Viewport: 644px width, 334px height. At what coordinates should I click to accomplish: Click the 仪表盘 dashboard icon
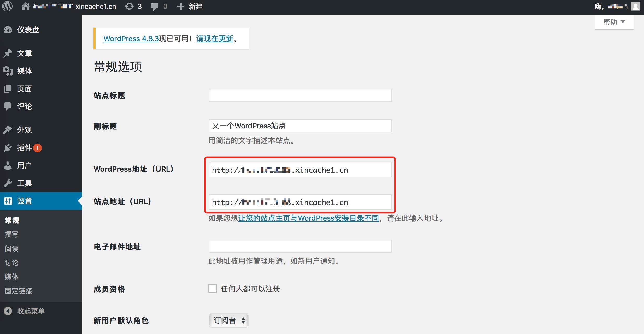8,30
